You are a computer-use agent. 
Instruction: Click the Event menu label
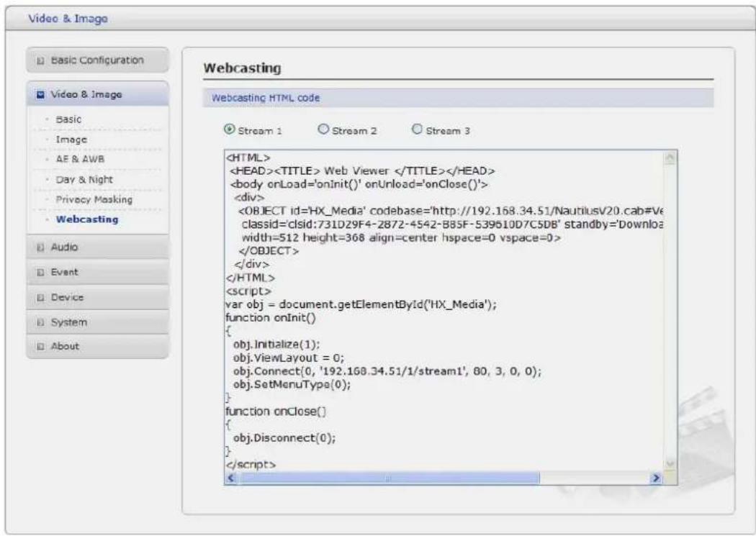pos(64,272)
